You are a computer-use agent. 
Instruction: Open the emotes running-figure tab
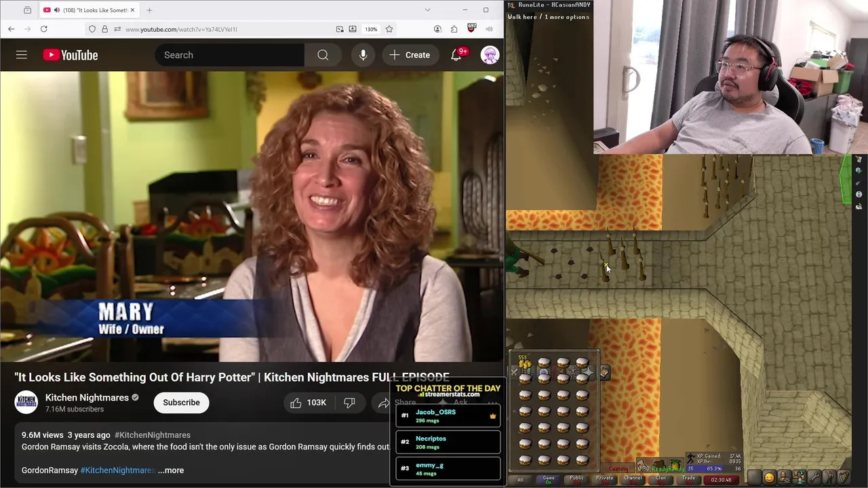click(x=829, y=477)
